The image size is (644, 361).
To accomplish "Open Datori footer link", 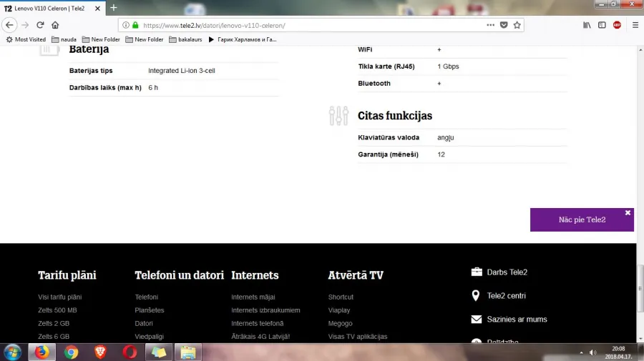I will click(x=144, y=323).
